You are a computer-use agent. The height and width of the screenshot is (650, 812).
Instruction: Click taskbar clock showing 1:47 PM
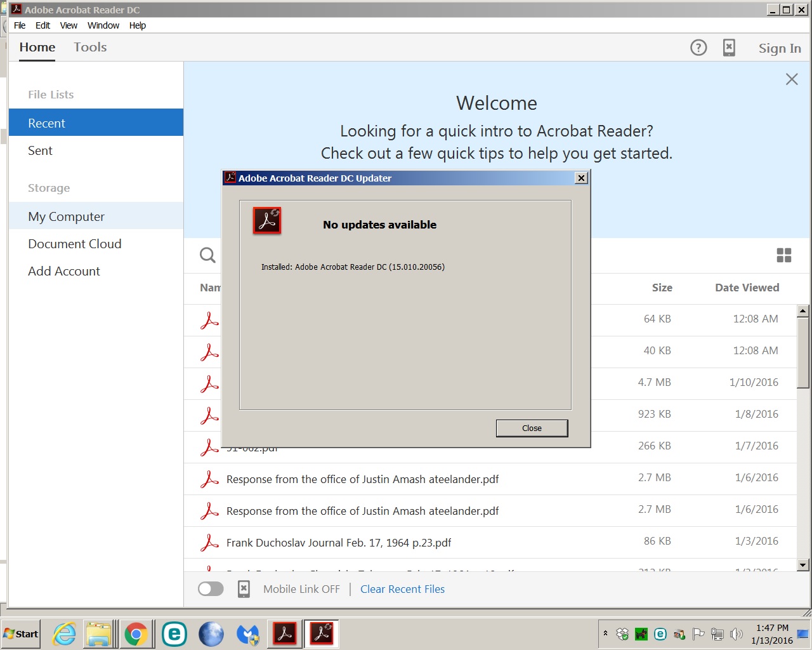pyautogui.click(x=772, y=633)
